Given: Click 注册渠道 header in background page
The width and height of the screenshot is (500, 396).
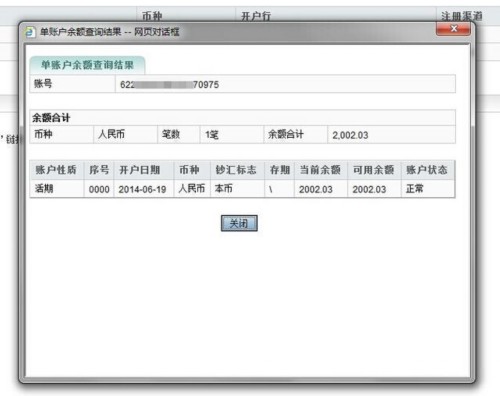Looking at the screenshot, I should coord(462,16).
